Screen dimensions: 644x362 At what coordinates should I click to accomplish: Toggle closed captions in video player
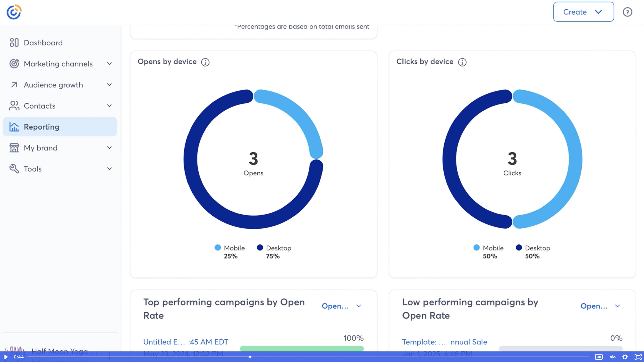click(x=599, y=357)
